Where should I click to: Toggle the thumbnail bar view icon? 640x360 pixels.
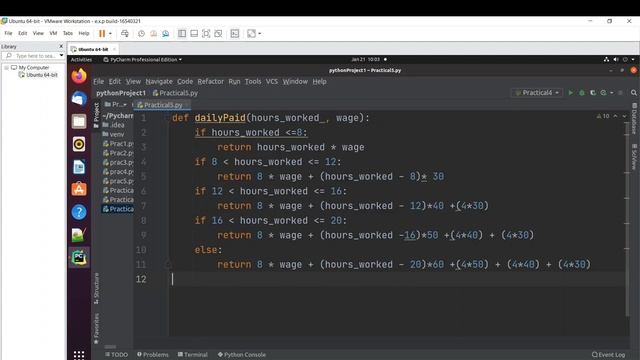194,33
